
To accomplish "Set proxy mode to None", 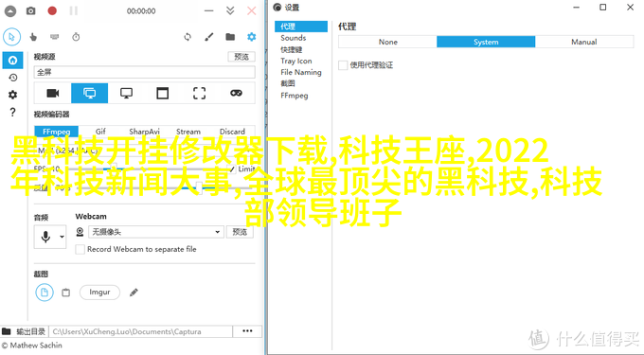I will (387, 42).
